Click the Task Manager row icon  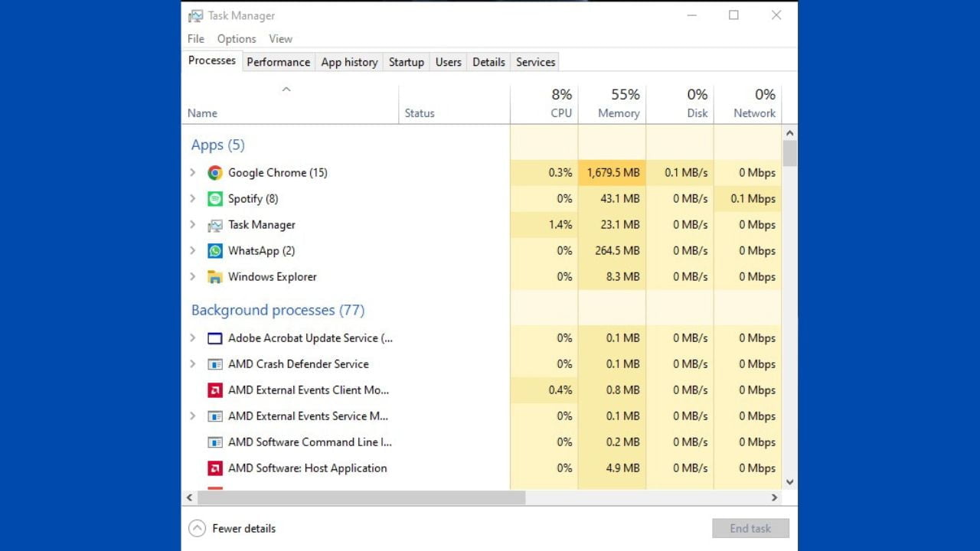[215, 225]
